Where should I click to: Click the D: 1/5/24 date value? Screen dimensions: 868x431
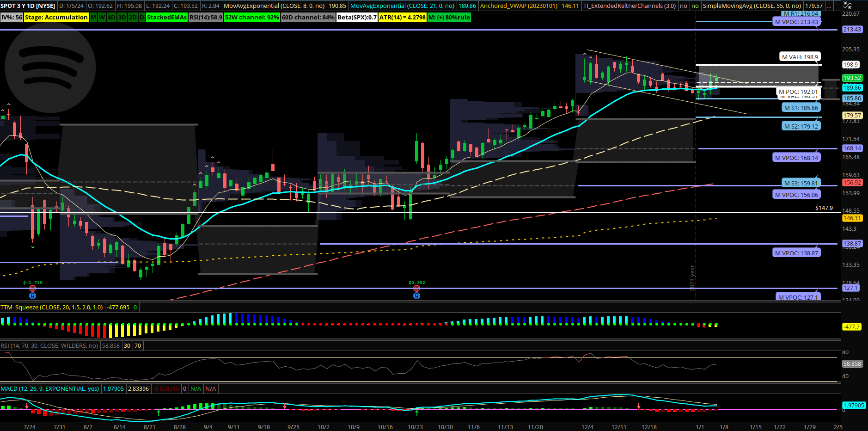point(72,6)
